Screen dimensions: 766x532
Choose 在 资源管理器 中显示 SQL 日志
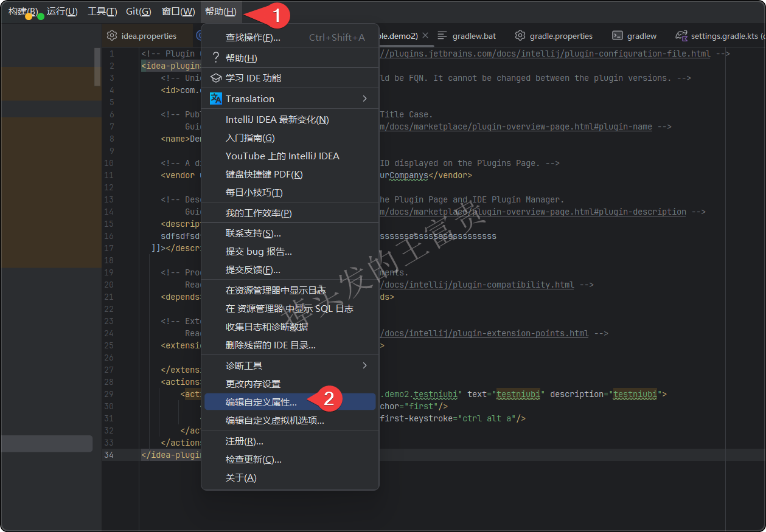[290, 309]
